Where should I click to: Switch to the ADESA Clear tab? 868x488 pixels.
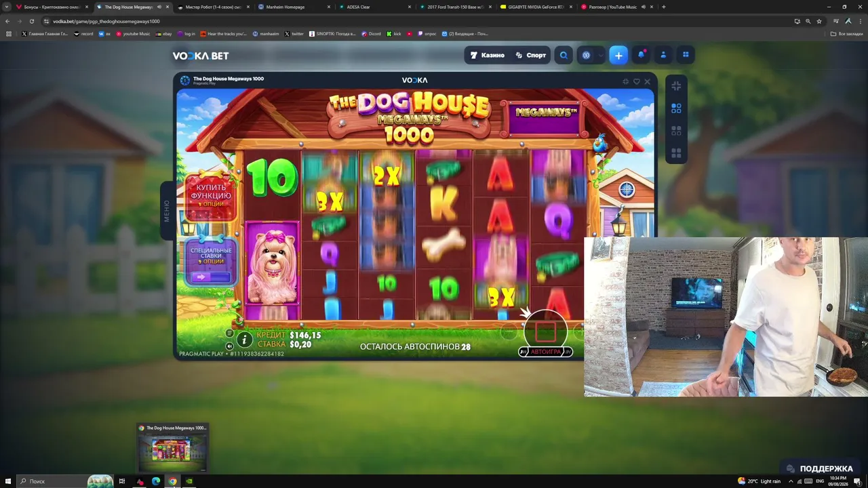click(x=374, y=7)
